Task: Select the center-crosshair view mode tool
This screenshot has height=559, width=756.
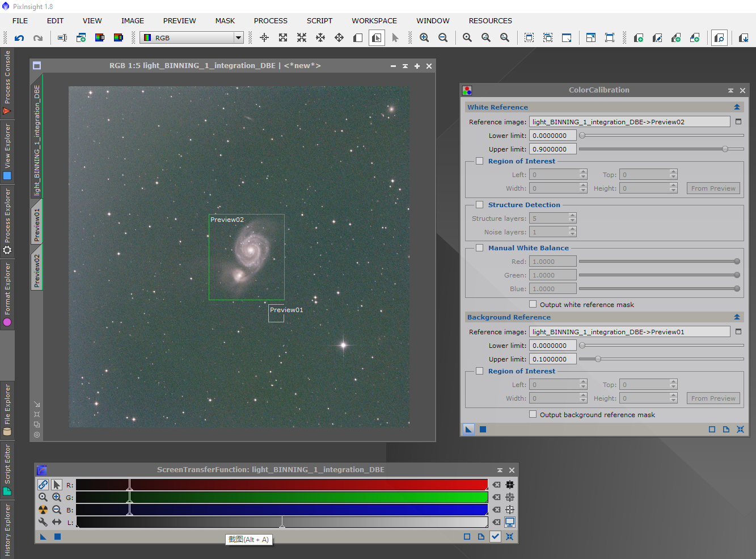Action: tap(264, 38)
